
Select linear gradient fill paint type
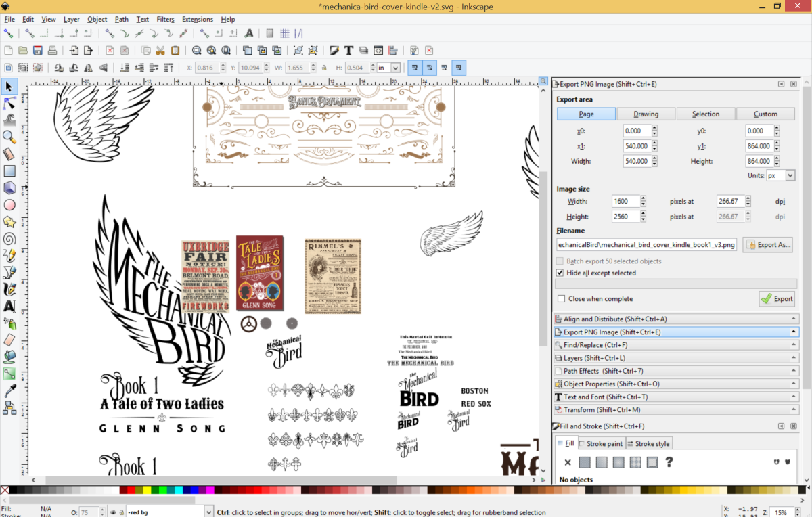[x=602, y=463]
